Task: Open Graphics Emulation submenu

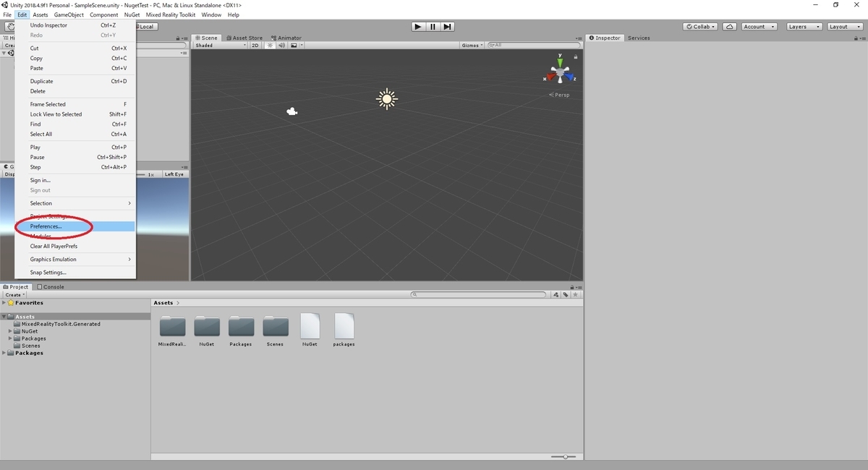Action: tap(75, 259)
